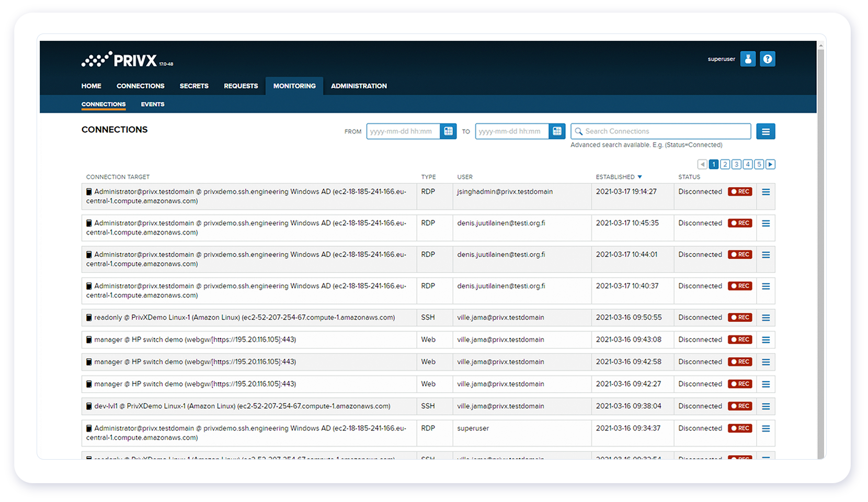Open row menu for 09:34:37 connection
The height and width of the screenshot is (502, 868).
[766, 428]
